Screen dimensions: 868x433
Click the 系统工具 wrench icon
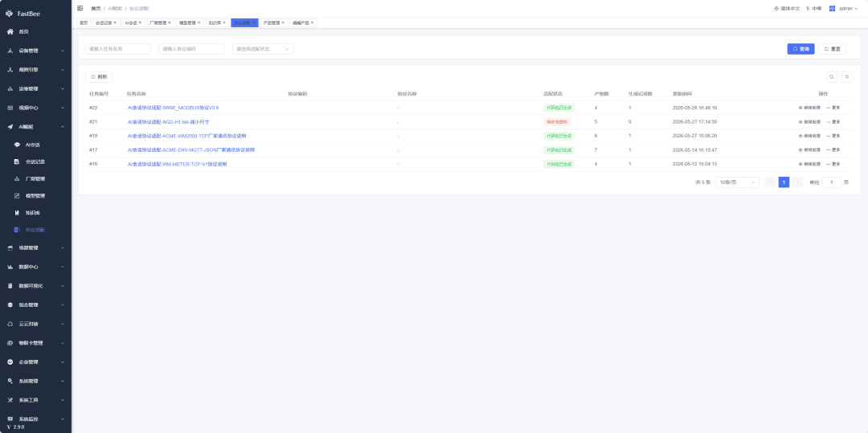pyautogui.click(x=10, y=400)
